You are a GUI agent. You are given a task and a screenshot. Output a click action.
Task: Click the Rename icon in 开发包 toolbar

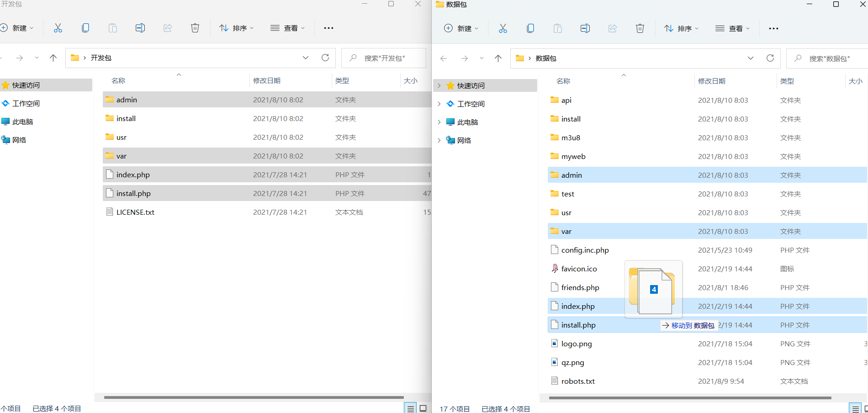click(140, 28)
